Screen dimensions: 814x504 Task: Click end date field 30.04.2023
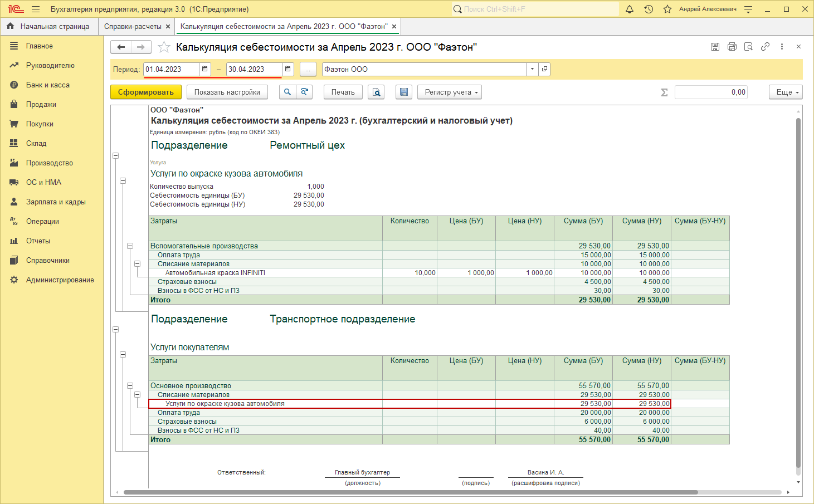point(254,69)
